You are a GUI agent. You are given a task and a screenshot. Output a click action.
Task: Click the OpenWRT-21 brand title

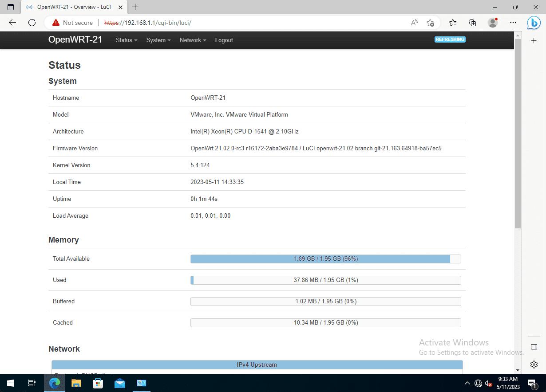pyautogui.click(x=75, y=39)
